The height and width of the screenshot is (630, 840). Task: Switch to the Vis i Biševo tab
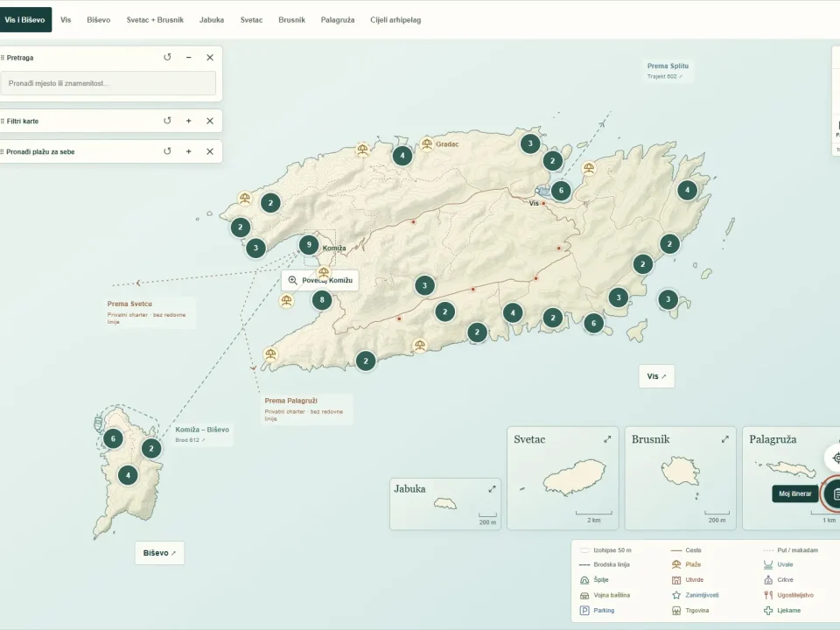tap(25, 20)
